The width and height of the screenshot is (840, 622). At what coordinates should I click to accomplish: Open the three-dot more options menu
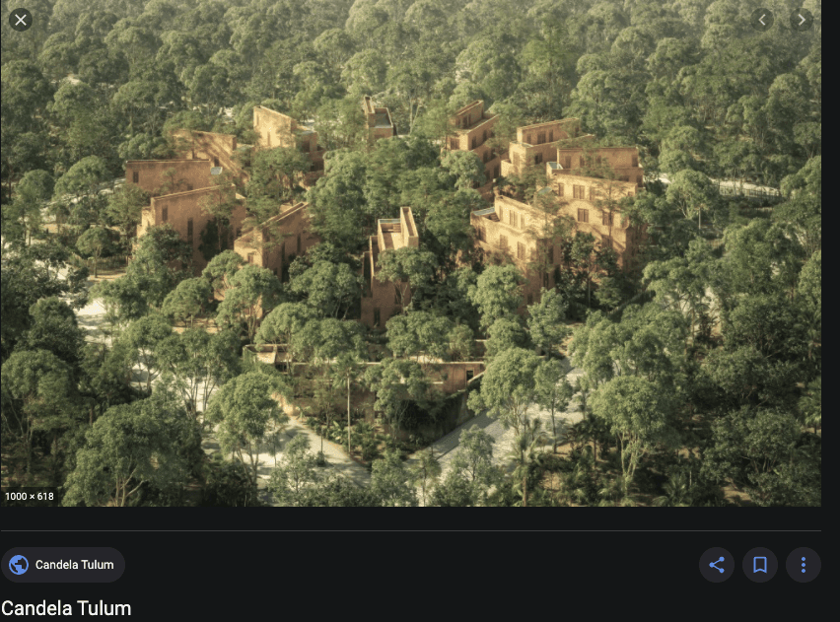804,565
